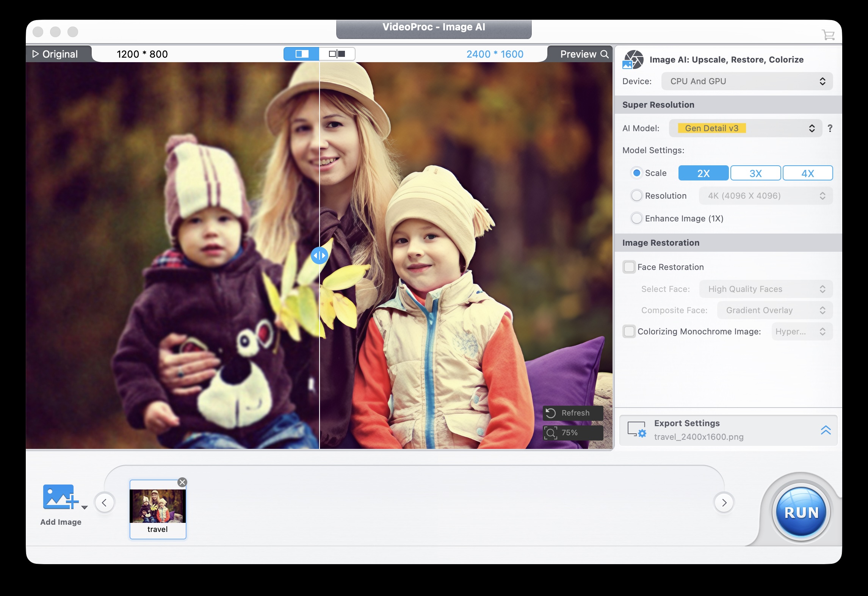Click the AI Model help question mark
Viewport: 868px width, 596px height.
coord(830,128)
